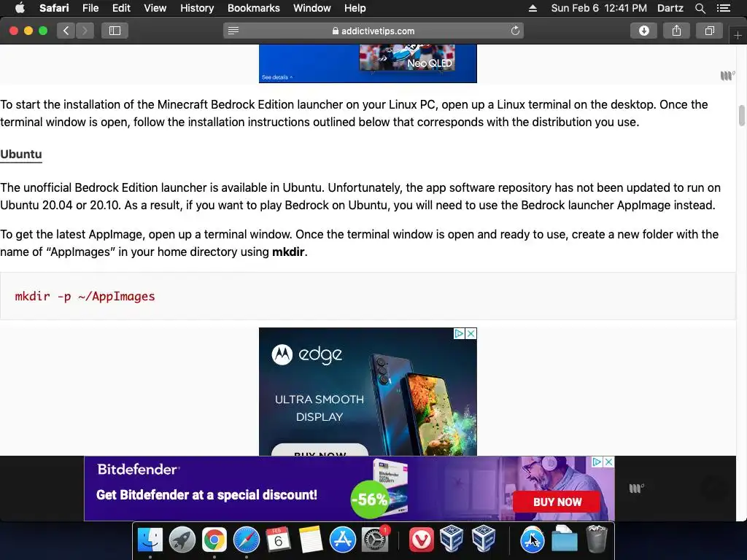Click the Safari compass icon in Dock
Viewport: 747px width, 560px height.
pyautogui.click(x=247, y=540)
